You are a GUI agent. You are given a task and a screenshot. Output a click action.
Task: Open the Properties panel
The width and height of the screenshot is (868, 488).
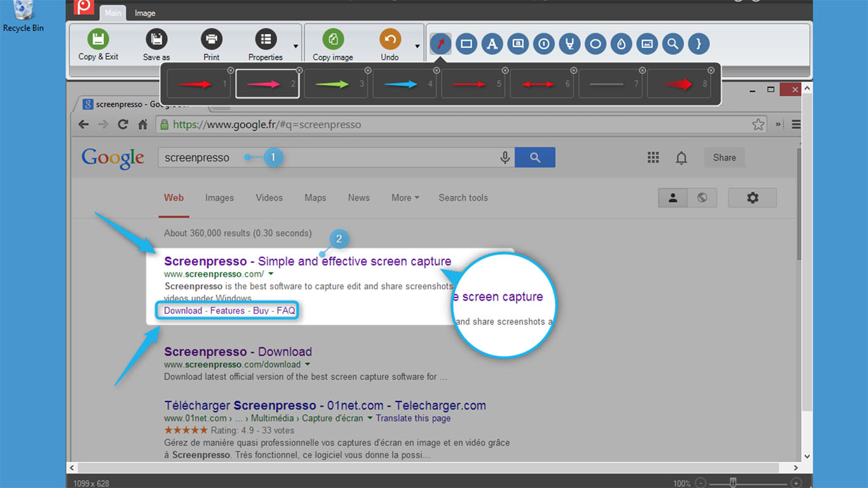266,44
